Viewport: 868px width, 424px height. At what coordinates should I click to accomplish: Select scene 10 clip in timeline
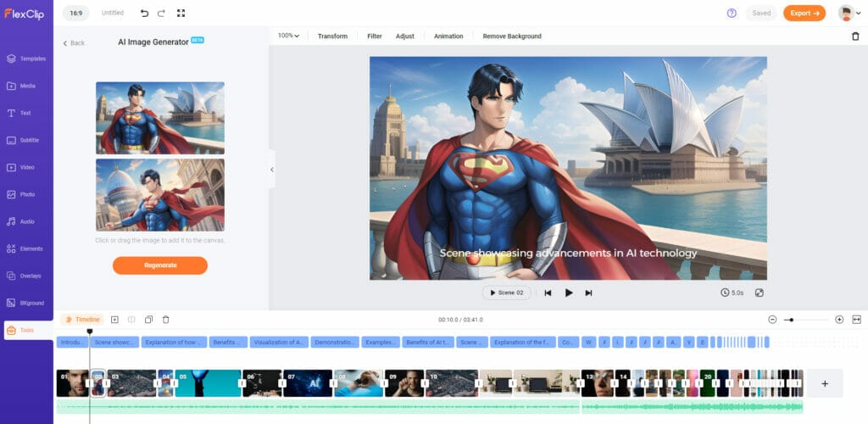tap(452, 383)
